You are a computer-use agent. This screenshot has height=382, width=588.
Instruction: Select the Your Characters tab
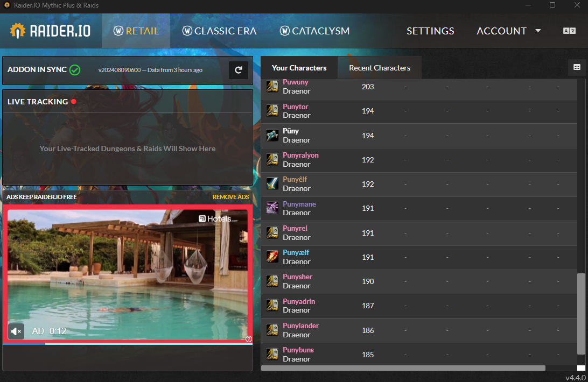pyautogui.click(x=299, y=68)
